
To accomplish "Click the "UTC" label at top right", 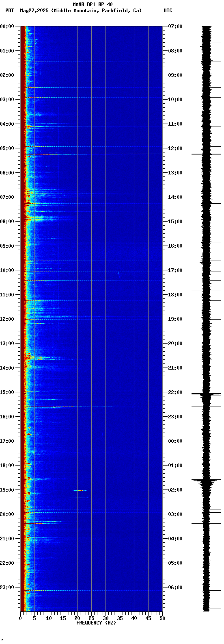I will (168, 11).
